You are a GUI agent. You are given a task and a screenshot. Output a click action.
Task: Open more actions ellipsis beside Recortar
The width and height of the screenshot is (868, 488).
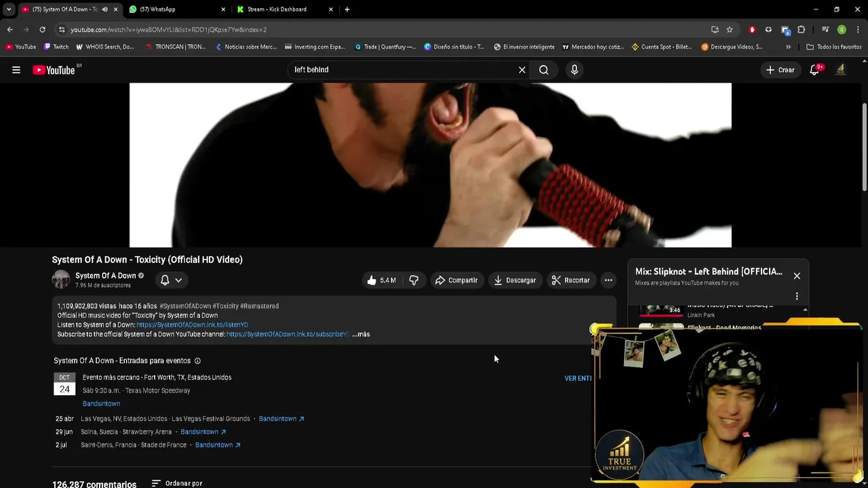click(608, 280)
